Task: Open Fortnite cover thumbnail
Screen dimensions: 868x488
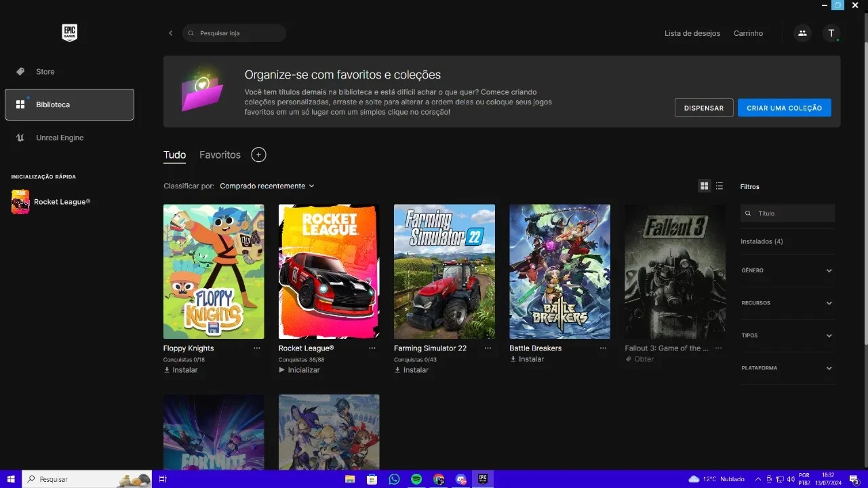Action: [214, 432]
